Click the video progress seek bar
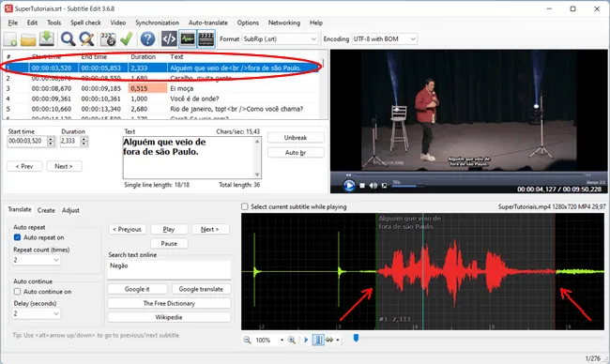Viewport: 610px width, 364px height. (468, 175)
